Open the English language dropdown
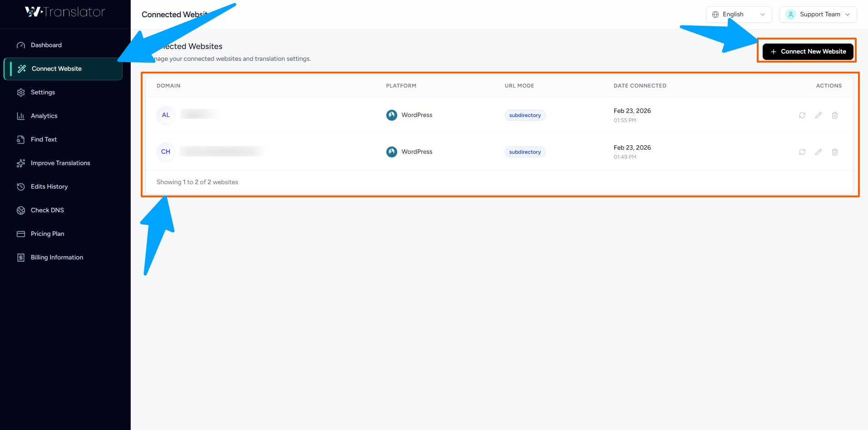Screen dimensions: 868x430 click(x=739, y=15)
